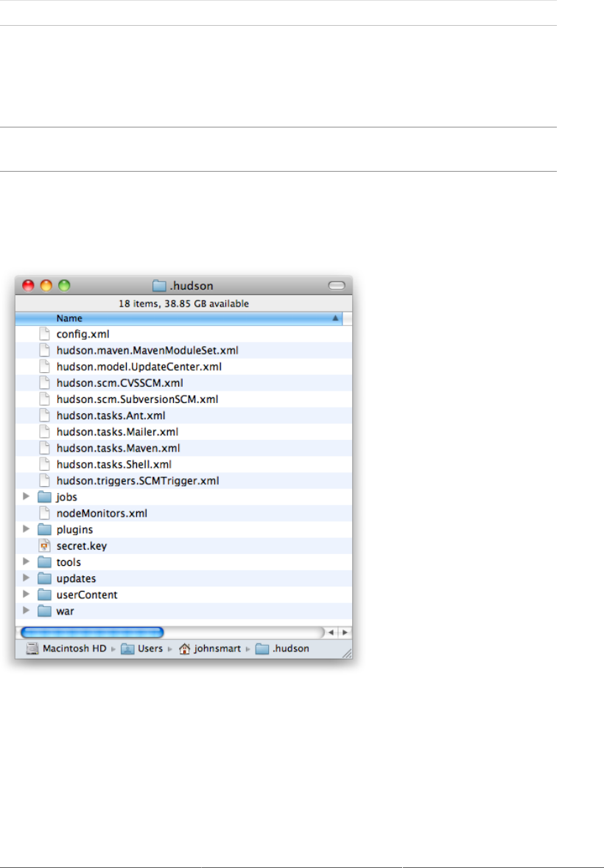Screen dimensions: 604x868
Task: Click the hudson.tasks.Ant.xml file icon
Action: point(44,416)
